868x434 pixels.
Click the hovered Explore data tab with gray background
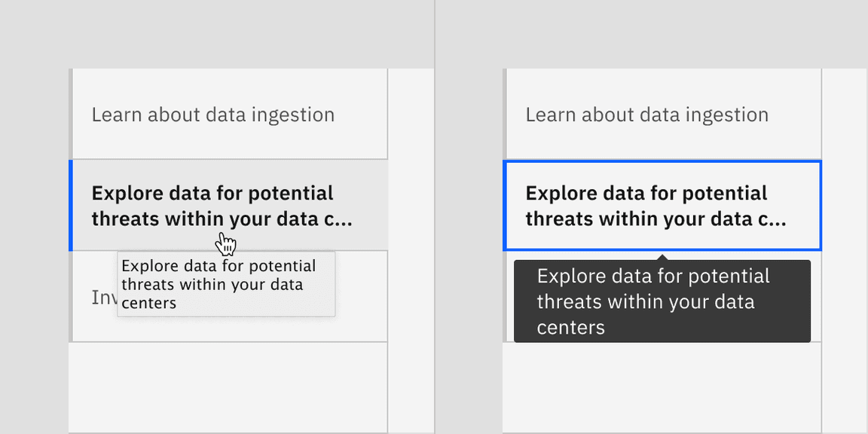pyautogui.click(x=226, y=205)
